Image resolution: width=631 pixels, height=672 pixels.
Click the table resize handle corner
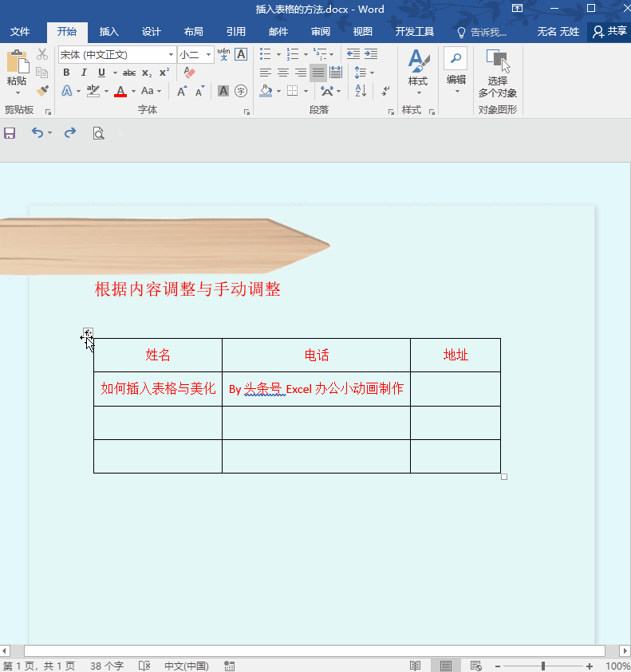(504, 477)
